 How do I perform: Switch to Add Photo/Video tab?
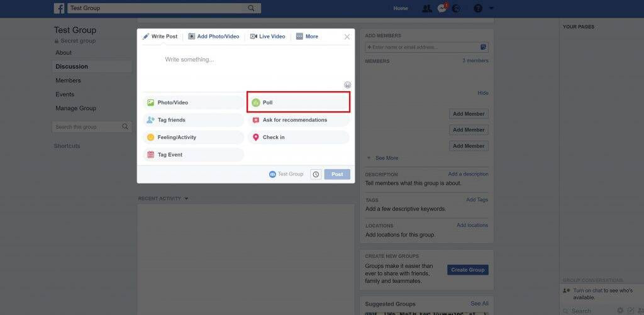point(214,36)
